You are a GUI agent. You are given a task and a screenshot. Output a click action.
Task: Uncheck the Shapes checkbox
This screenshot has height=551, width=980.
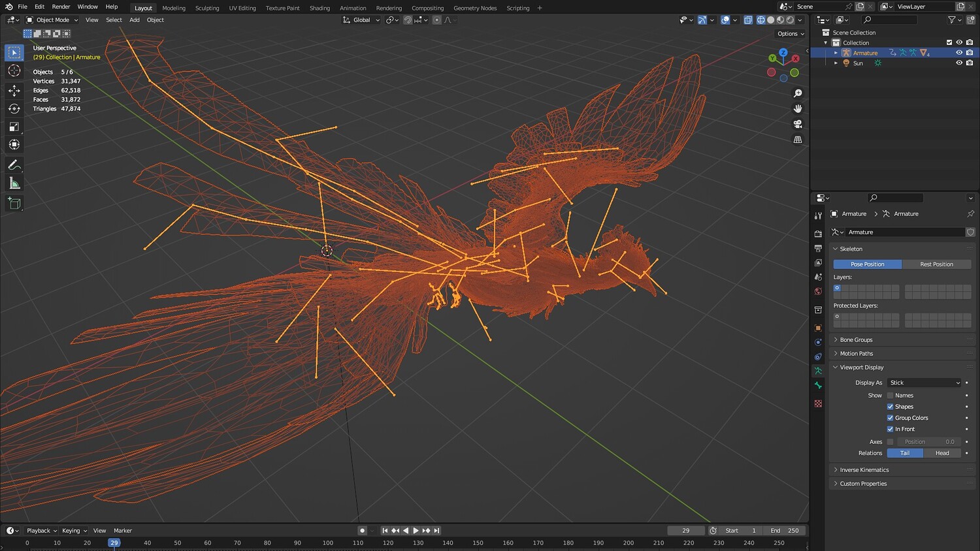(x=890, y=407)
